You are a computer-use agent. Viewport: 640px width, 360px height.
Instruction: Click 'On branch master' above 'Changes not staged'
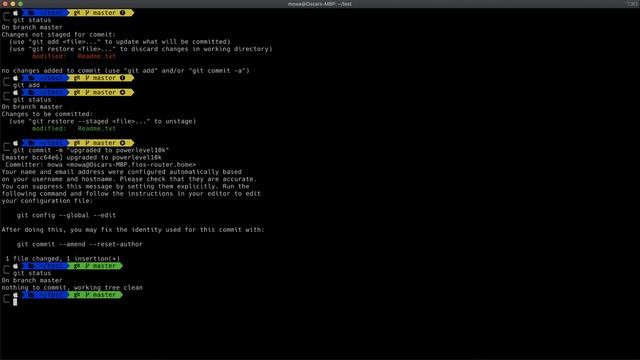tap(32, 27)
